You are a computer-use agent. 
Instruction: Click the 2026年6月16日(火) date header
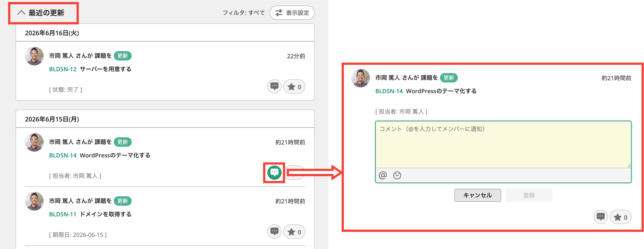(x=52, y=33)
